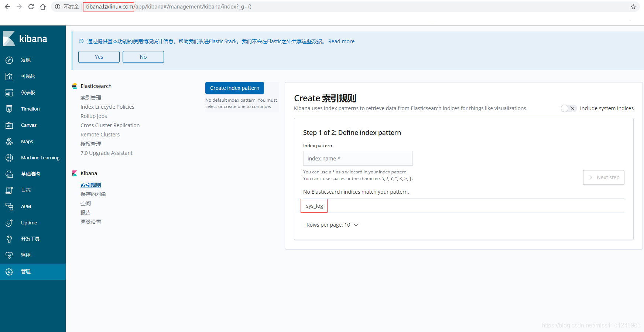Open the Dev Tools icon (开发工具)
Viewport: 644px width, 332px height.
coord(9,239)
